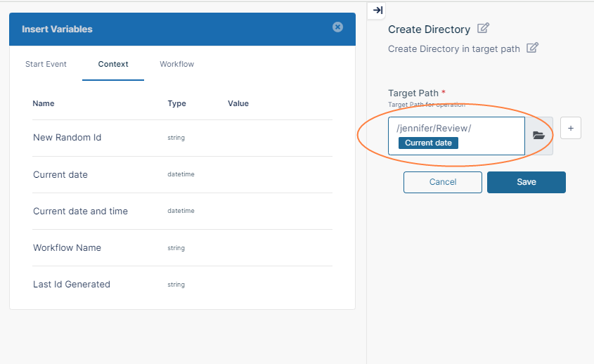594x364 pixels.
Task: Insert the Last Id Generated variable
Action: (72, 284)
